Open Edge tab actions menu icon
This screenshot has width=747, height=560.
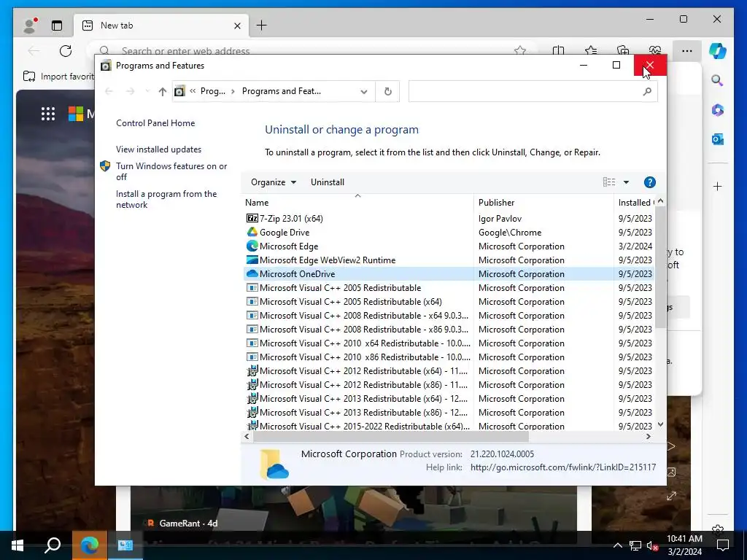coord(57,26)
